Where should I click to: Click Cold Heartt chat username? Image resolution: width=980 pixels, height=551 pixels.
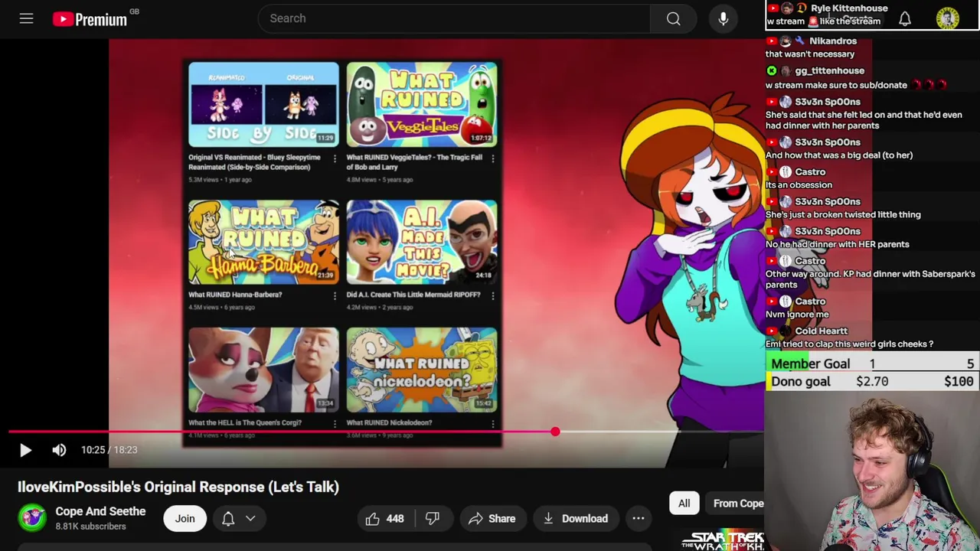(821, 331)
